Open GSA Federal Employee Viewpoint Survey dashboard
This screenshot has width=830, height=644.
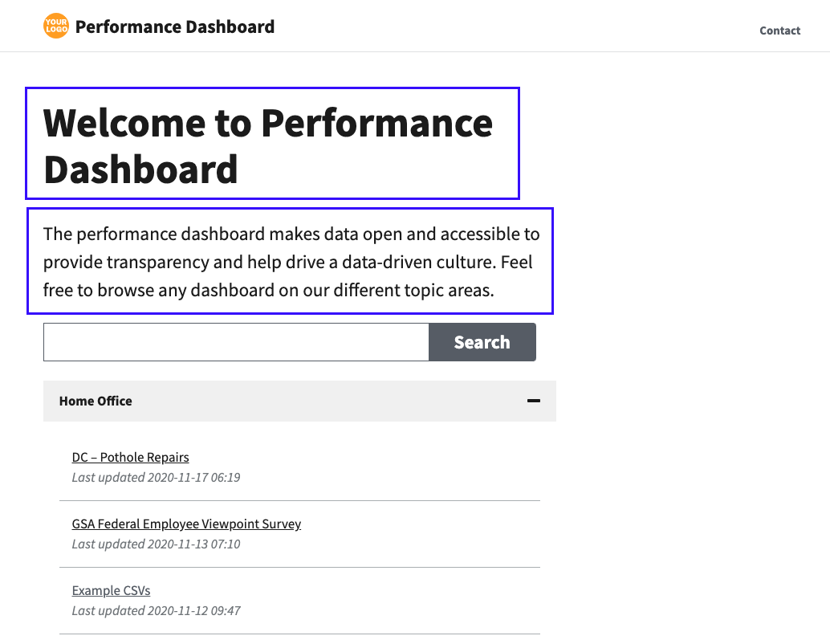pyautogui.click(x=186, y=524)
